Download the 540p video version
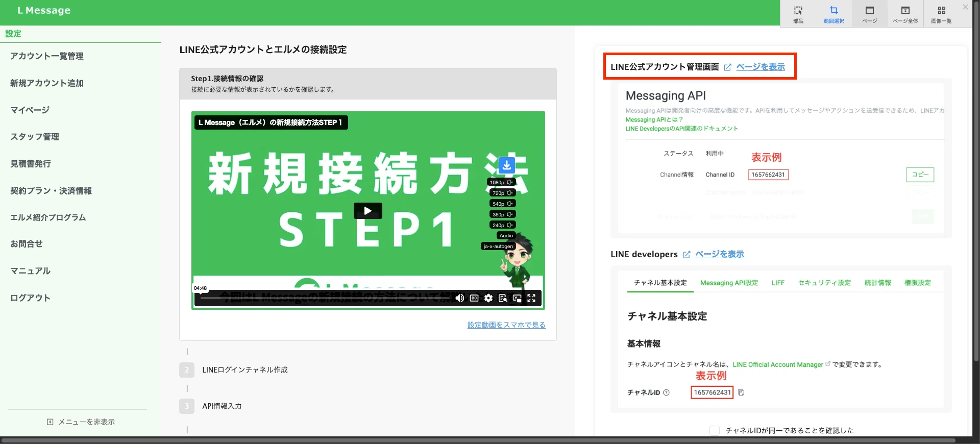The width and height of the screenshot is (980, 444). (502, 204)
